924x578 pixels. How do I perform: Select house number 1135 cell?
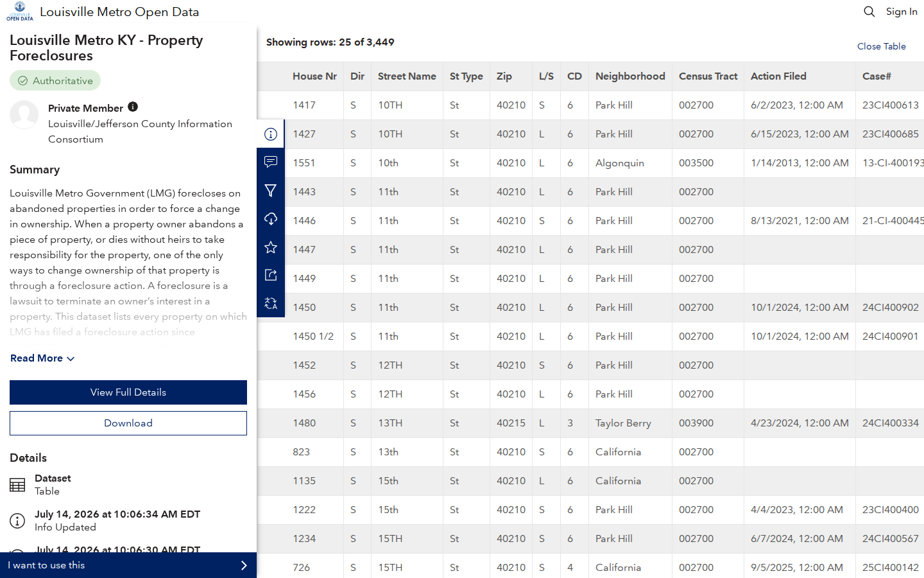[314, 481]
